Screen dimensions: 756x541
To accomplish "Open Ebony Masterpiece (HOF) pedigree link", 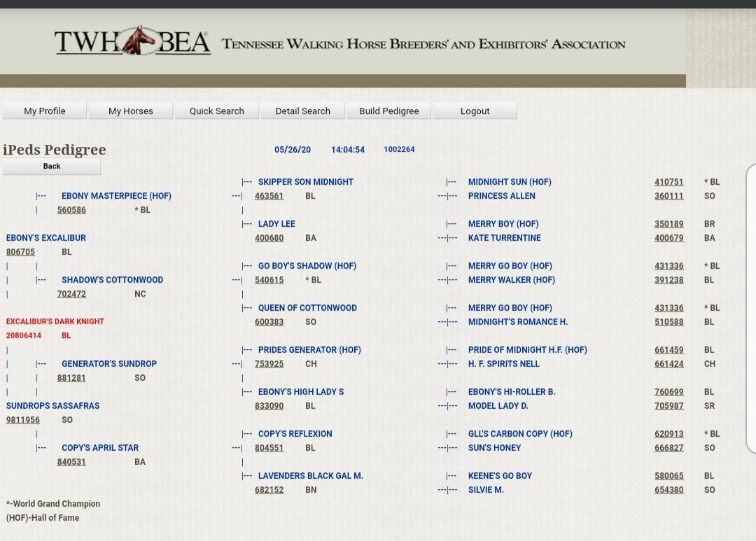I will coord(116,196).
